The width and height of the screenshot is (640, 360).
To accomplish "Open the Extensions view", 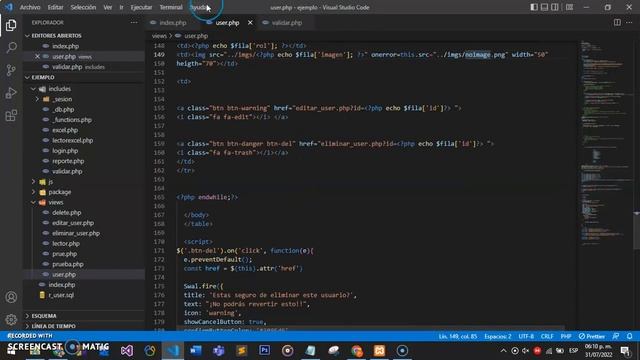I will coord(11,116).
